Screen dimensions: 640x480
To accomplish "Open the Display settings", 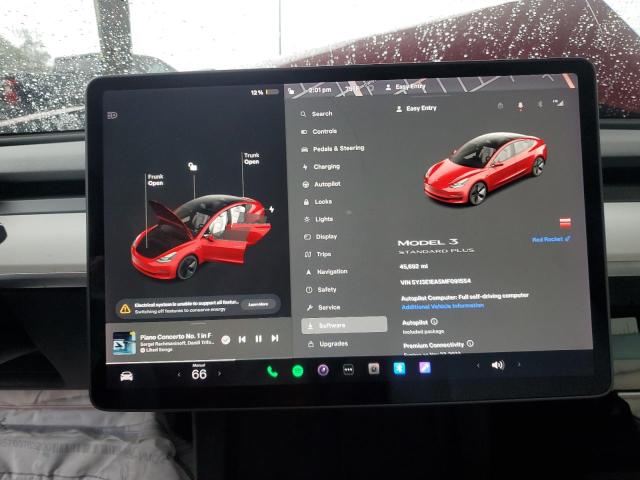I will [x=321, y=237].
